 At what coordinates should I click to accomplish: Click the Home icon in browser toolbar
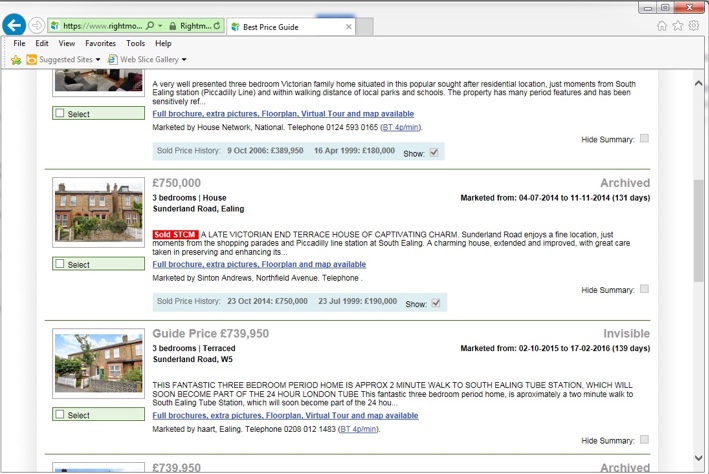pyautogui.click(x=662, y=25)
